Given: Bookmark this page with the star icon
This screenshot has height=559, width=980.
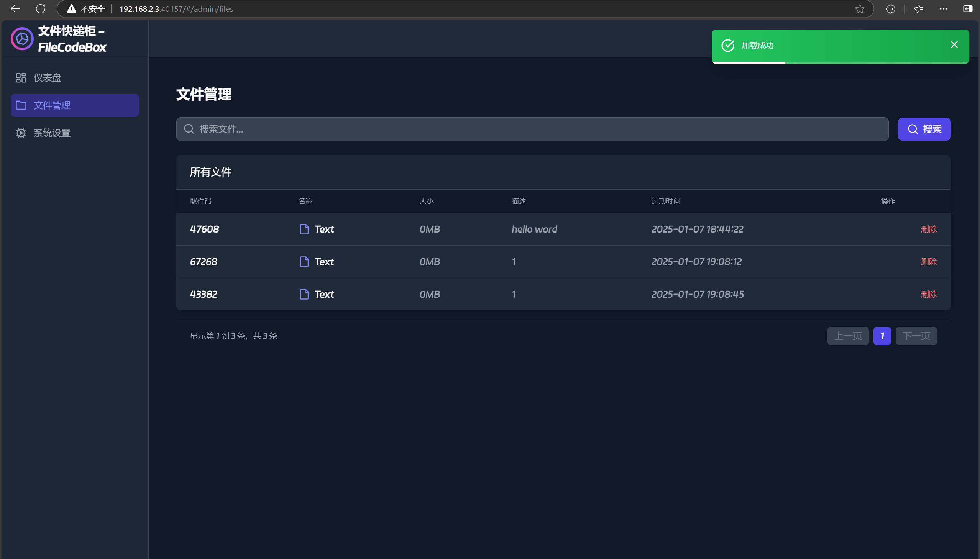Looking at the screenshot, I should (859, 9).
